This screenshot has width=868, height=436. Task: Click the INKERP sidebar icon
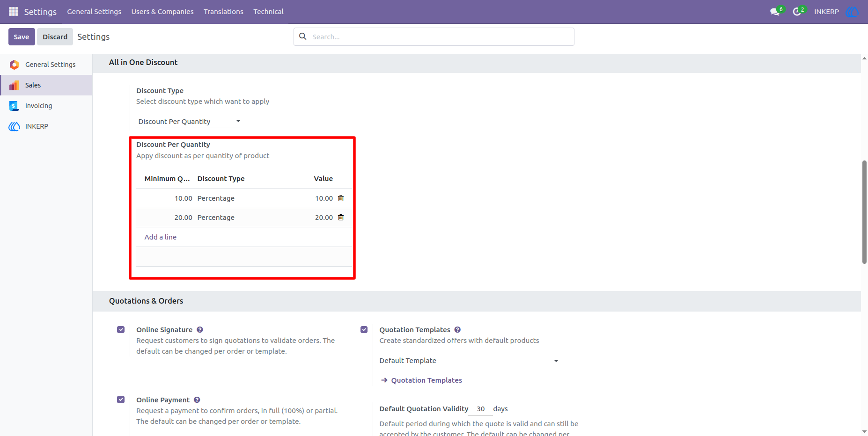(15, 126)
